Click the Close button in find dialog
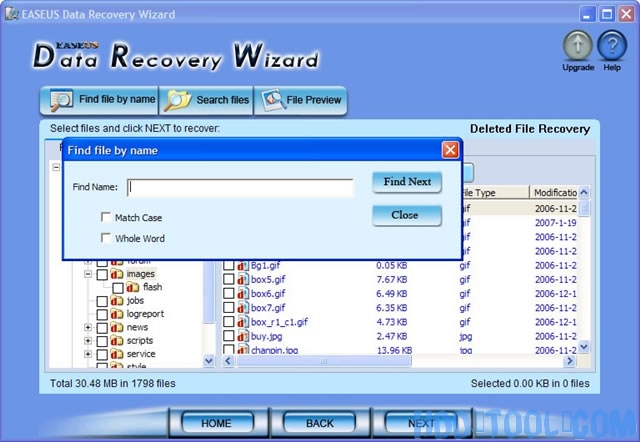 407,215
